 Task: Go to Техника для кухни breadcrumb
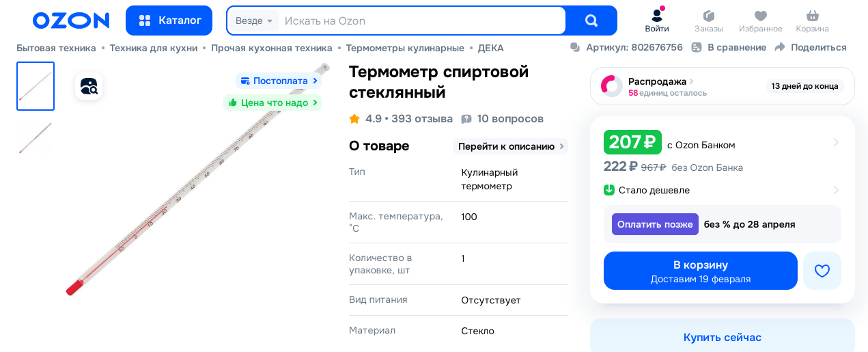click(153, 48)
